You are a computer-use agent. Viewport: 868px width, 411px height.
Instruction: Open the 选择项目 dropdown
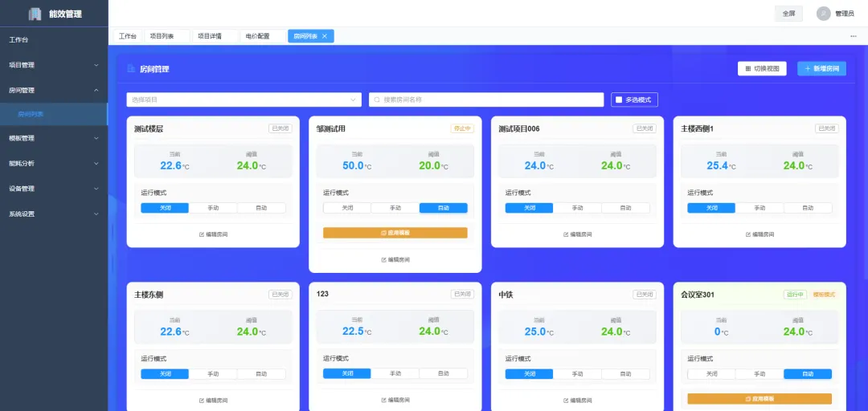tap(244, 100)
